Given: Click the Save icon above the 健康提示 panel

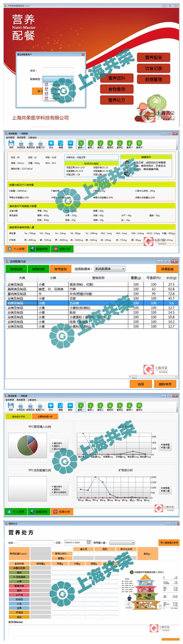Looking at the screenshot, I should (11, 143).
